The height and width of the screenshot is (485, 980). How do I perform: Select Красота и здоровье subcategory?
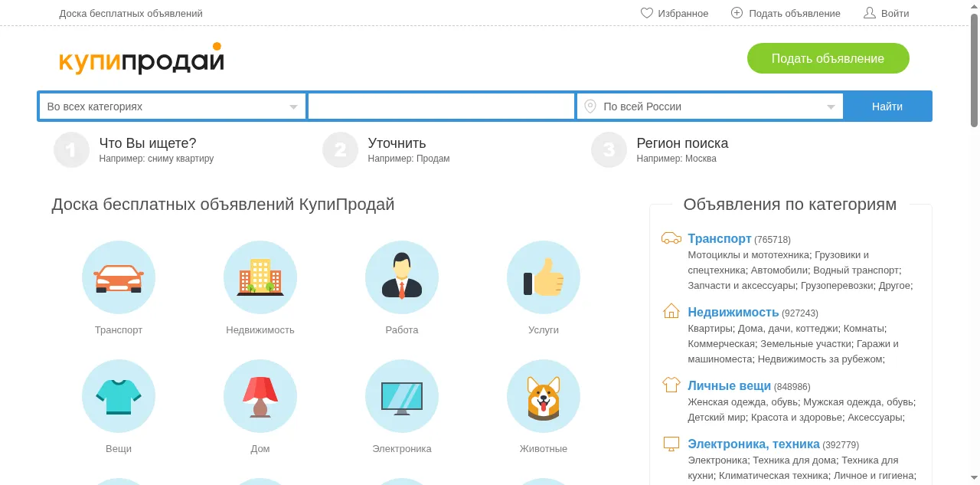pos(795,417)
